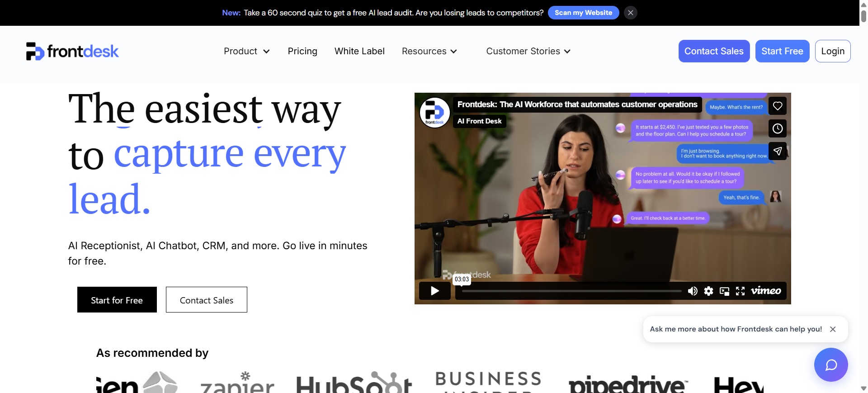Expand the Product dropdown menu
The height and width of the screenshot is (393, 868).
point(247,51)
